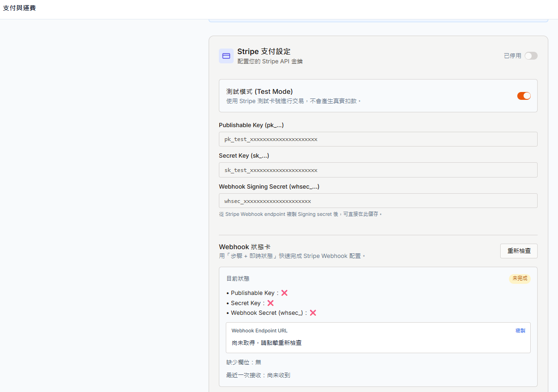Click the Publishable Key (pk_...) field label

click(x=251, y=125)
